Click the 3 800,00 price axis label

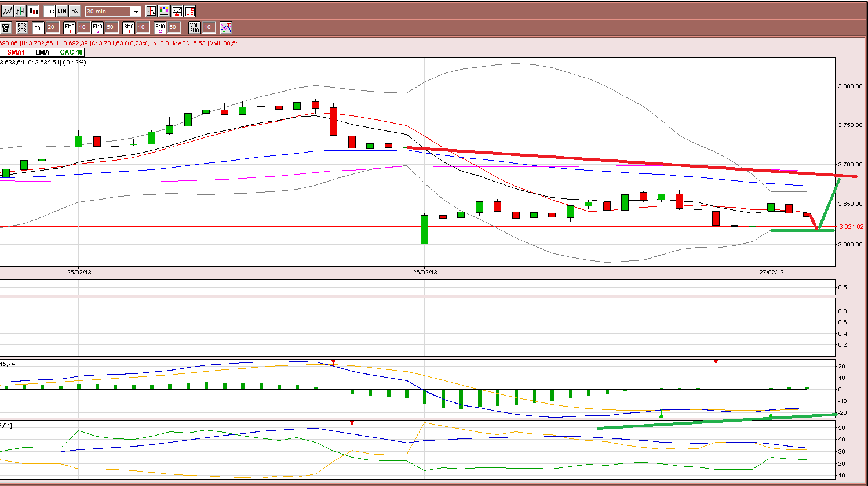[851, 86]
